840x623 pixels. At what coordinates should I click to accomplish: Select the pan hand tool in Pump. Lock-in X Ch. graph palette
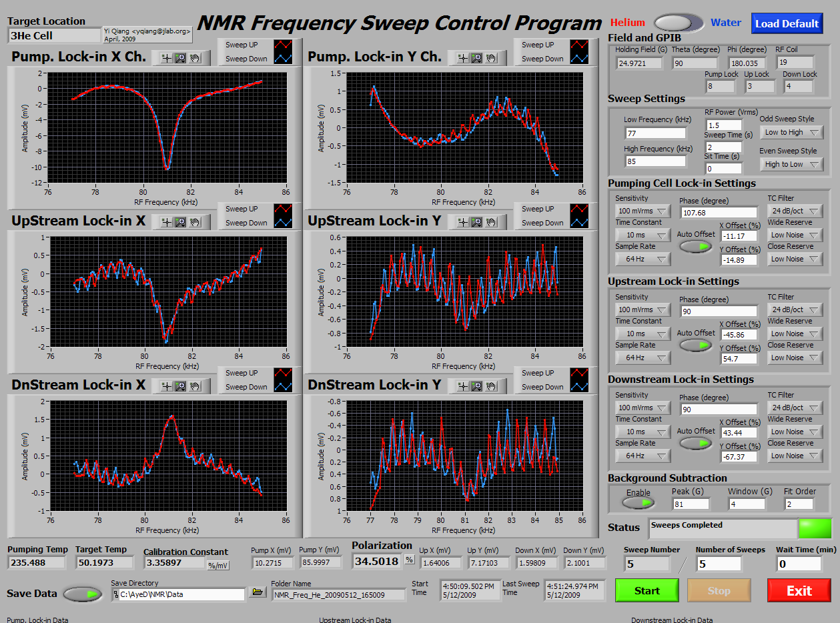(x=195, y=58)
